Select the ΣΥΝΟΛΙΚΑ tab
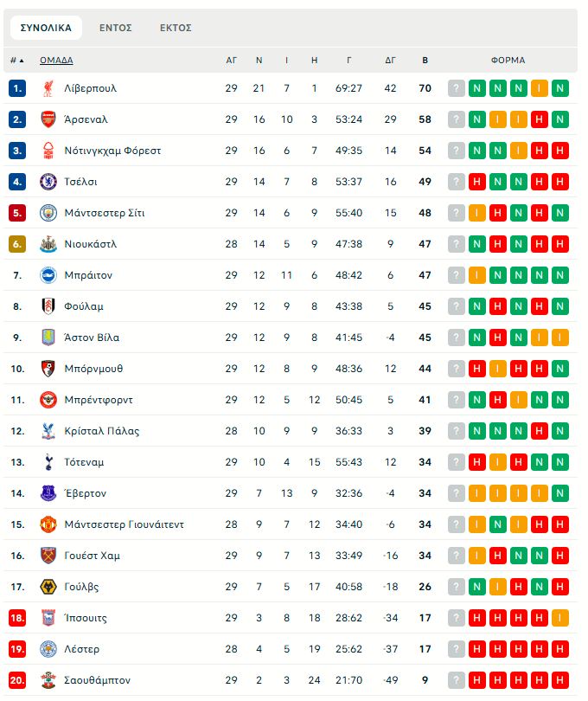This screenshot has height=701, width=588. pyautogui.click(x=46, y=28)
